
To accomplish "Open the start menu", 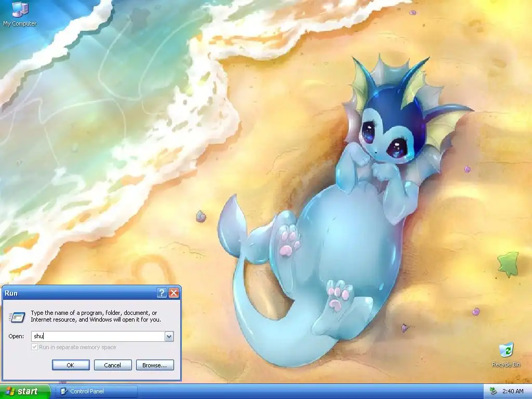I will tap(25, 391).
